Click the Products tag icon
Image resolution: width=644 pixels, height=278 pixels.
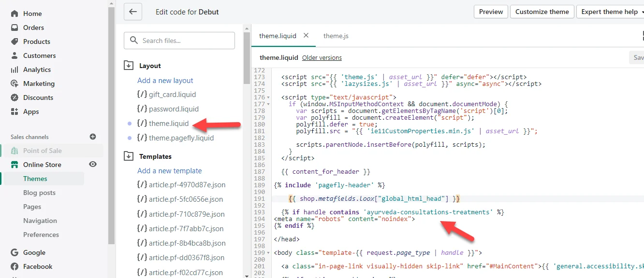[15, 42]
